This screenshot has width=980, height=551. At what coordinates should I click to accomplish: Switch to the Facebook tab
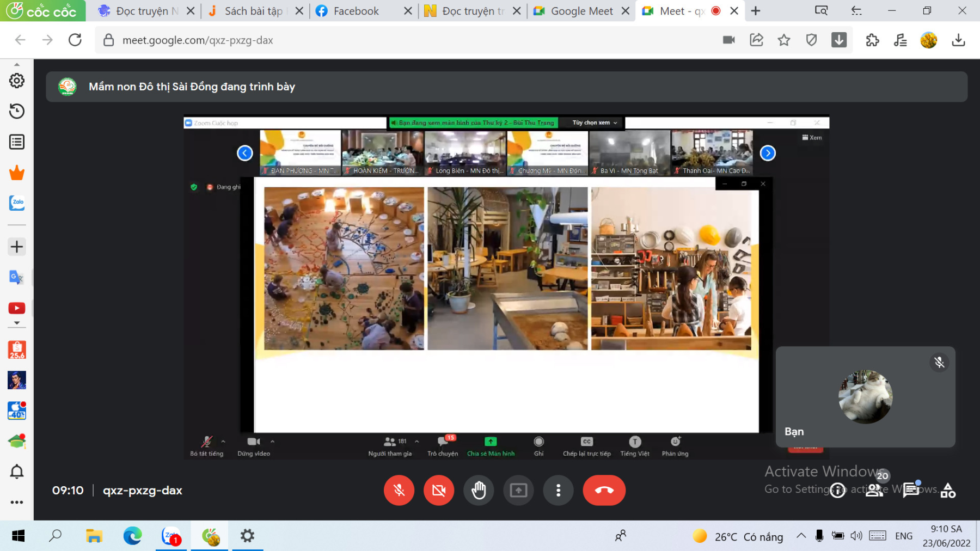[x=356, y=11]
